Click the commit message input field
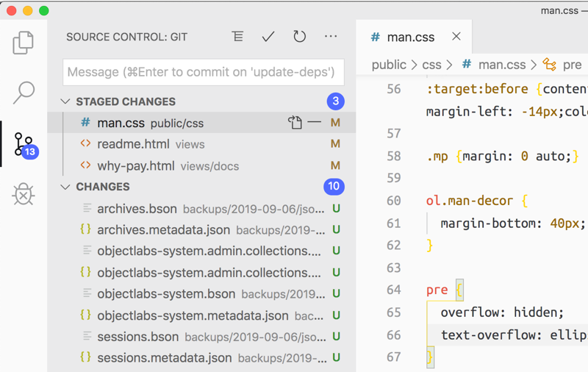Image resolution: width=588 pixels, height=372 pixels. [x=204, y=72]
